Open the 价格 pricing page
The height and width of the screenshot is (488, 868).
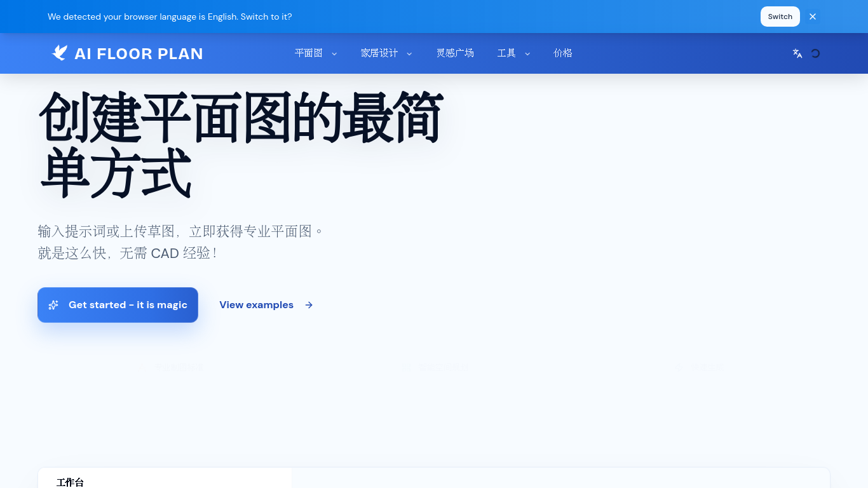[563, 53]
